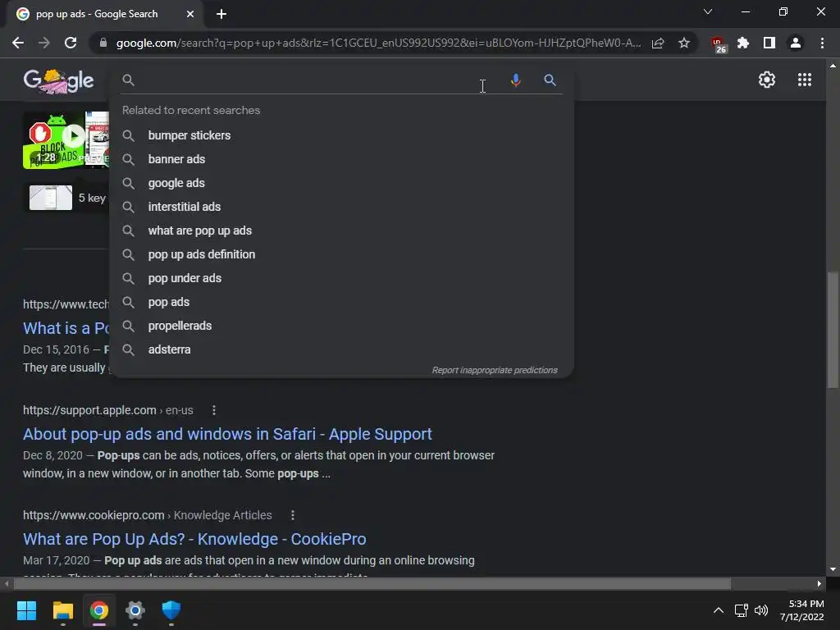This screenshot has width=840, height=630.
Task: View site information via the lock icon
Action: pyautogui.click(x=103, y=43)
